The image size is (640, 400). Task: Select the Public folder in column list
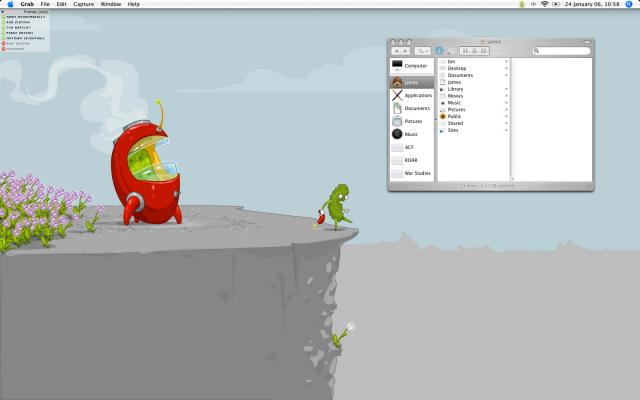tap(473, 116)
